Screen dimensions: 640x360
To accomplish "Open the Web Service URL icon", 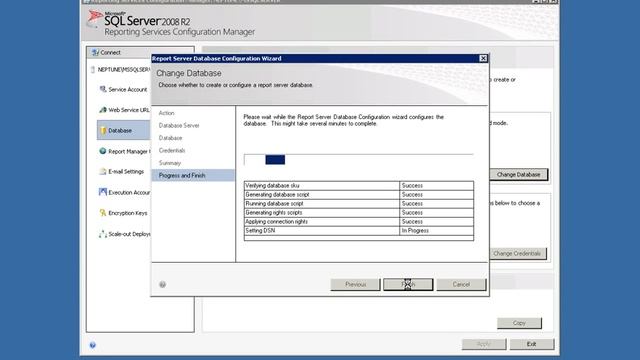I will pos(103,110).
